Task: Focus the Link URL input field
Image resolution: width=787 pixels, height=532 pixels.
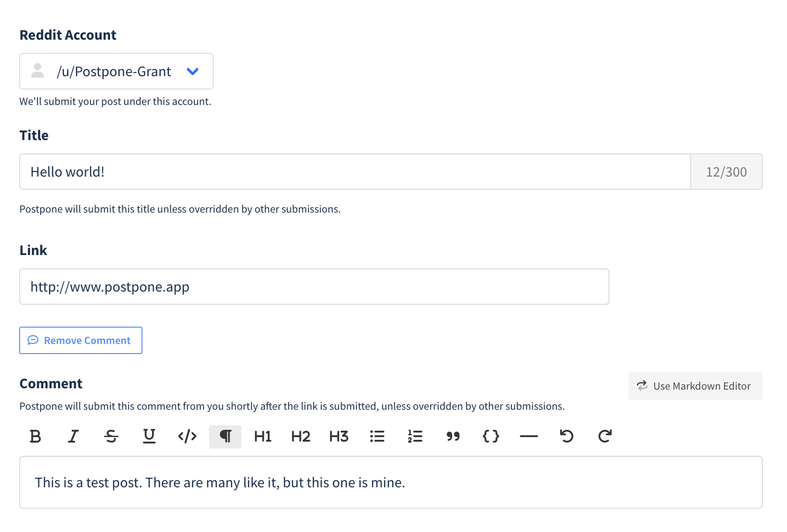Action: [x=314, y=287]
